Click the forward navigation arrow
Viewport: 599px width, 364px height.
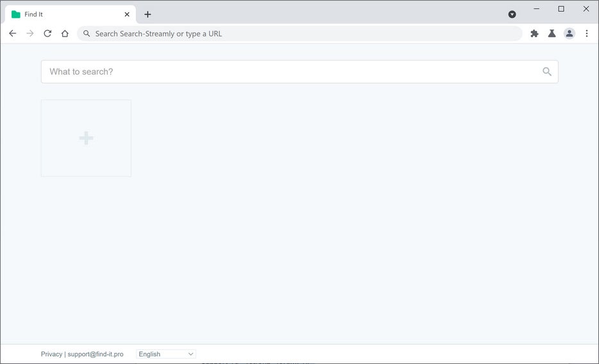click(x=30, y=33)
